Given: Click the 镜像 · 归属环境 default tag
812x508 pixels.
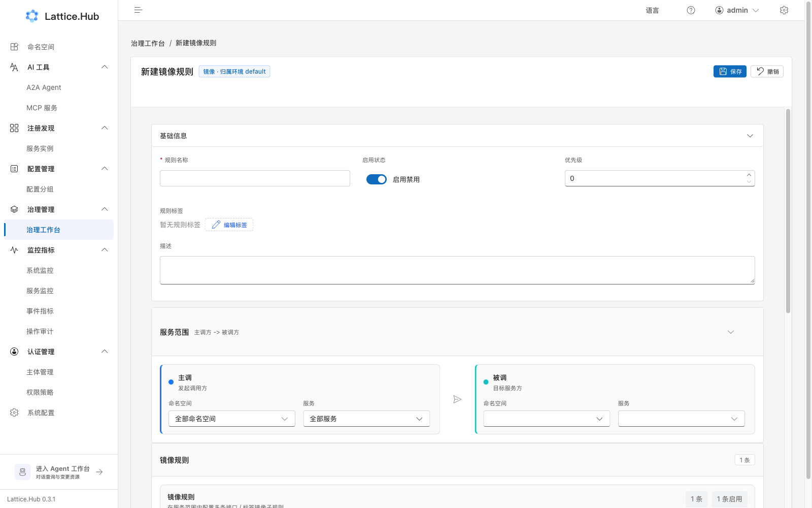Looking at the screenshot, I should (x=234, y=72).
